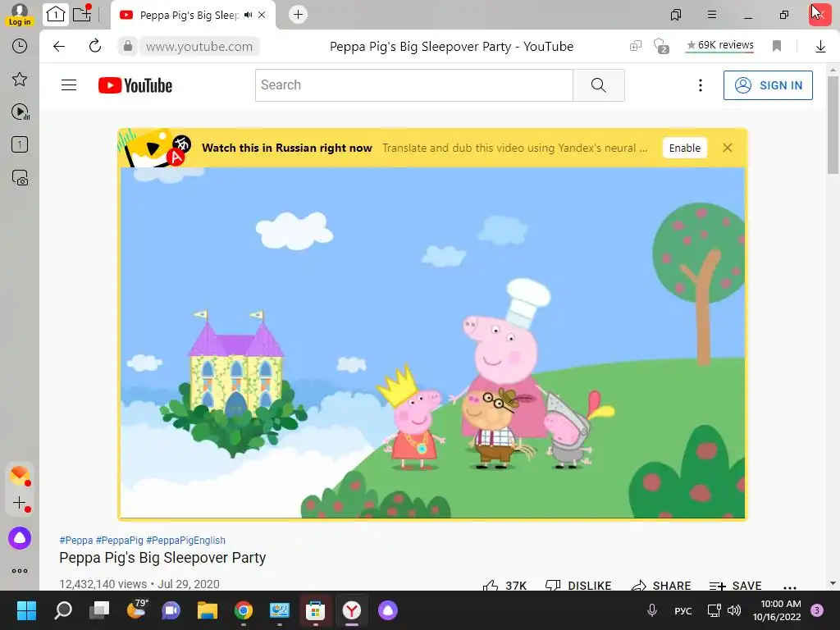This screenshot has height=630, width=840.
Task: Open the 69K reviews site rating
Action: [720, 45]
